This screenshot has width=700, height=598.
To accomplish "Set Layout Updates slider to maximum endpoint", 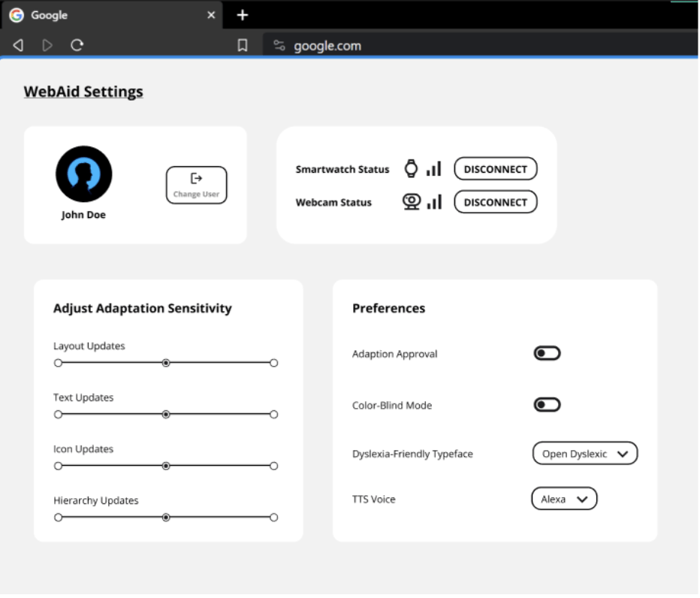I will click(x=273, y=363).
